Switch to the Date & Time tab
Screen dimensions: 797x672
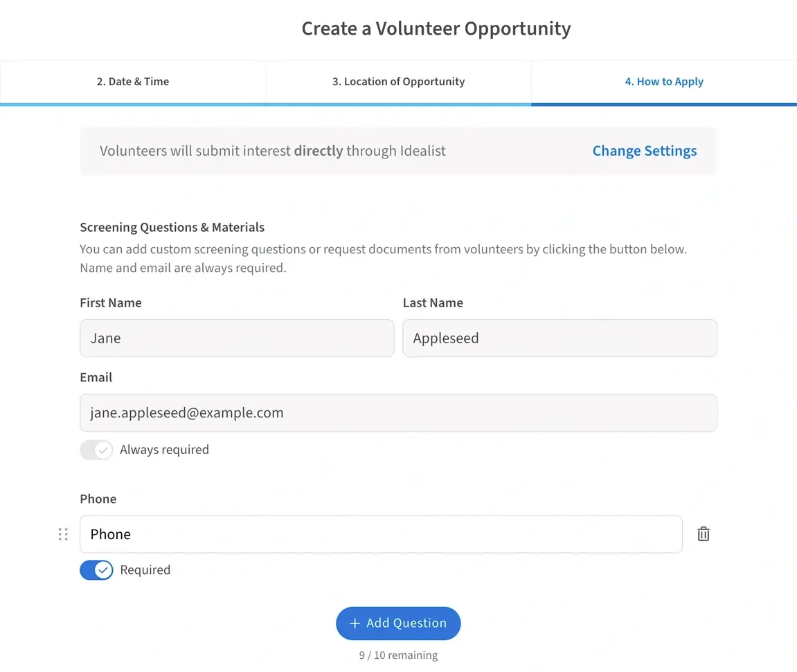[133, 81]
